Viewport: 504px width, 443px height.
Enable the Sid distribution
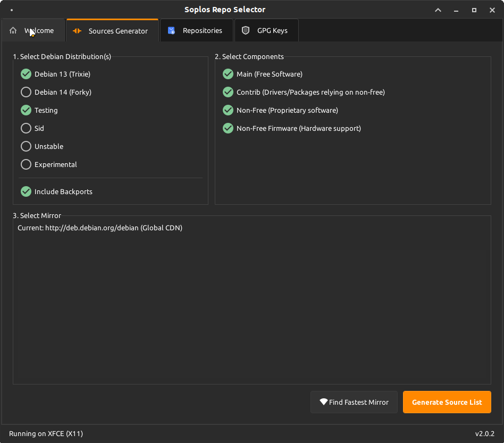(26, 128)
